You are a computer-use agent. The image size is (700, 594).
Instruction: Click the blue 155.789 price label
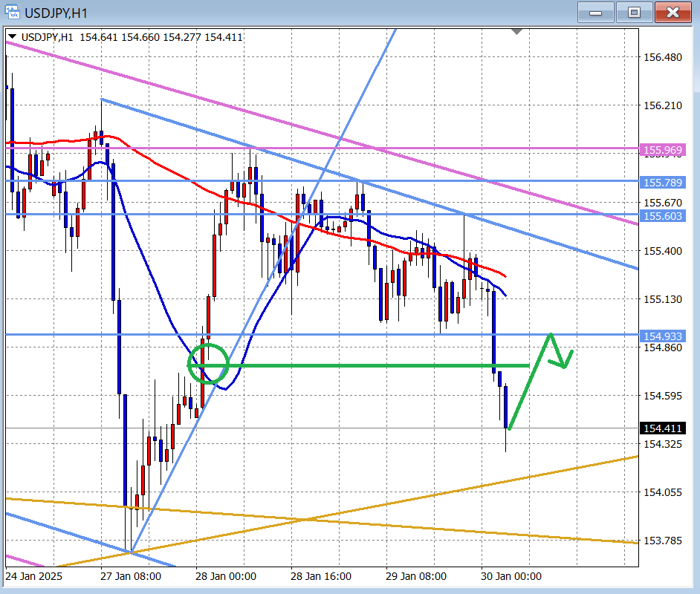pyautogui.click(x=663, y=182)
